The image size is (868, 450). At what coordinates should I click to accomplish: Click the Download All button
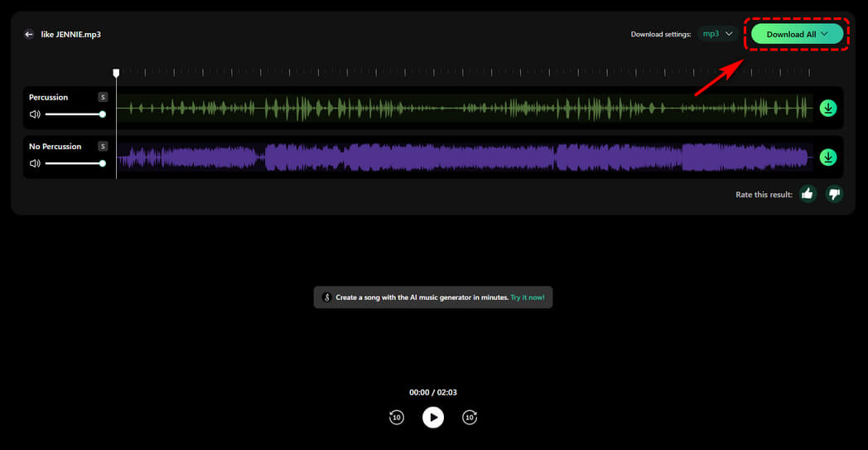tap(797, 34)
